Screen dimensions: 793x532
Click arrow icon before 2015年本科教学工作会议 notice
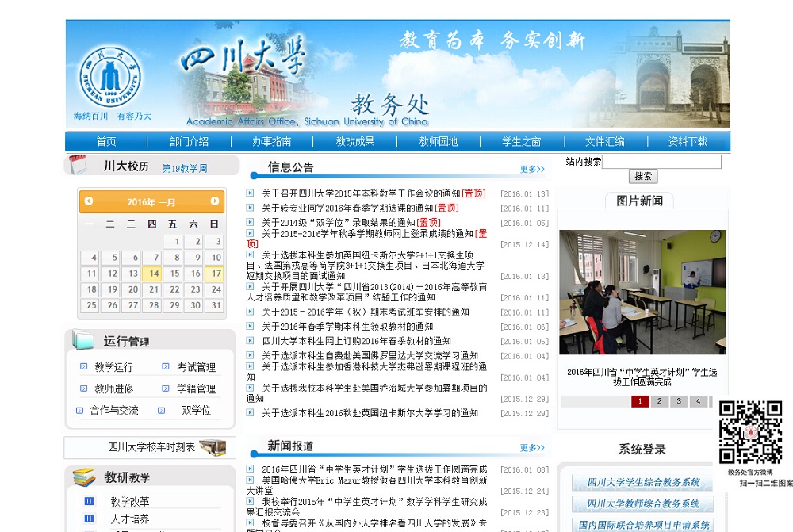point(250,193)
